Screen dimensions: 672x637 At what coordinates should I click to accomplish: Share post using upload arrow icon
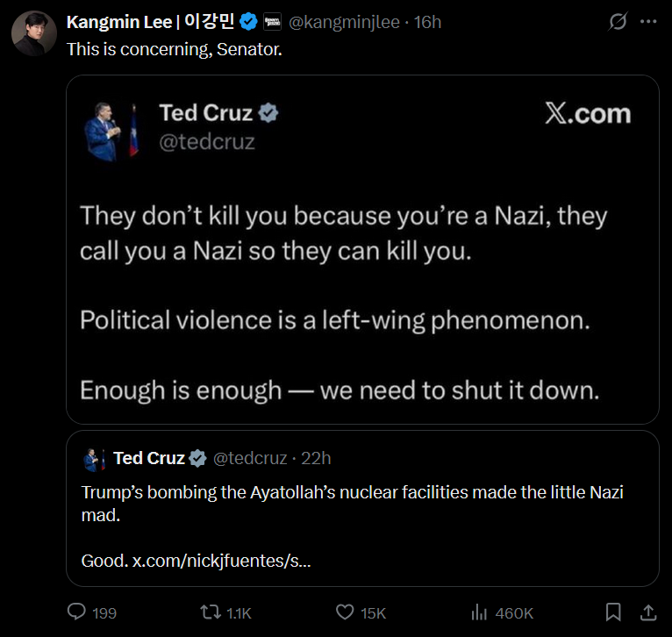coord(648,612)
